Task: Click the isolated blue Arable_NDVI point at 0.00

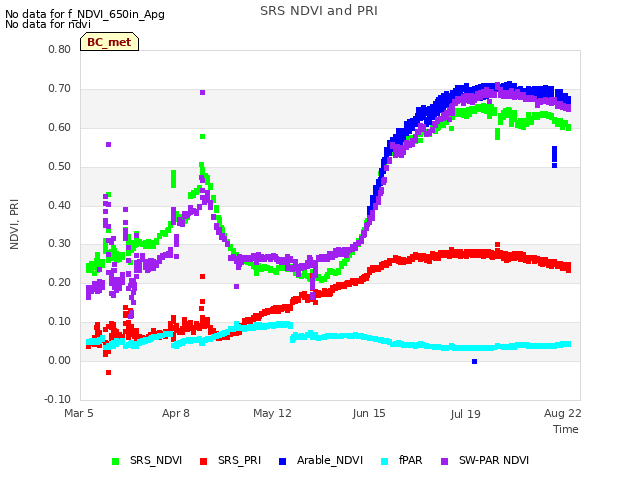Action: pyautogui.click(x=474, y=361)
